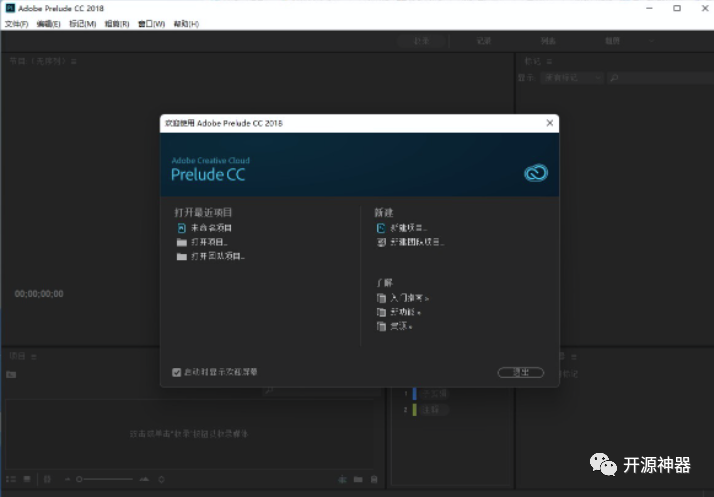714x497 pixels.
Task: Expand the workspace overflow chevron
Action: 652,41
